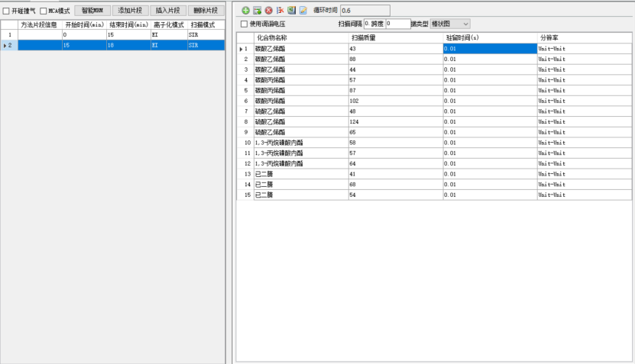The height and width of the screenshot is (364, 635).
Task: Click the red scissors cut icon
Action: (280, 11)
